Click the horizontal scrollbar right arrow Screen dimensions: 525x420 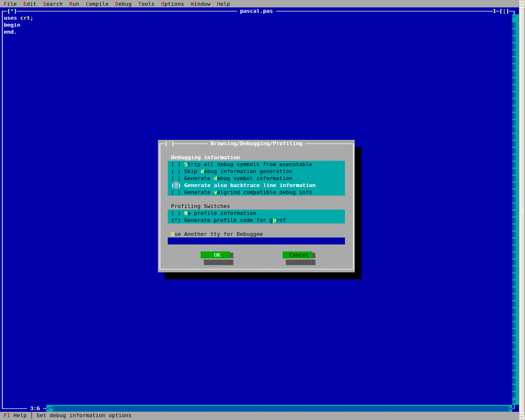point(511,408)
